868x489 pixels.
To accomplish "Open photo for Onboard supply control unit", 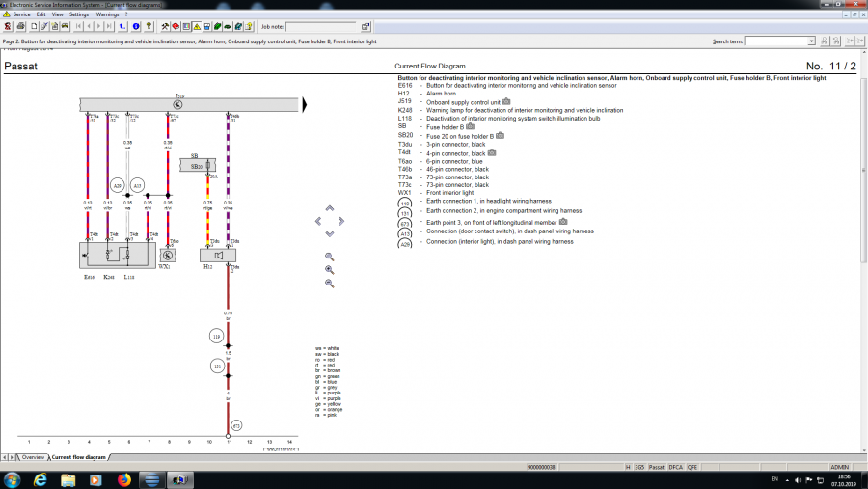I will pyautogui.click(x=506, y=100).
